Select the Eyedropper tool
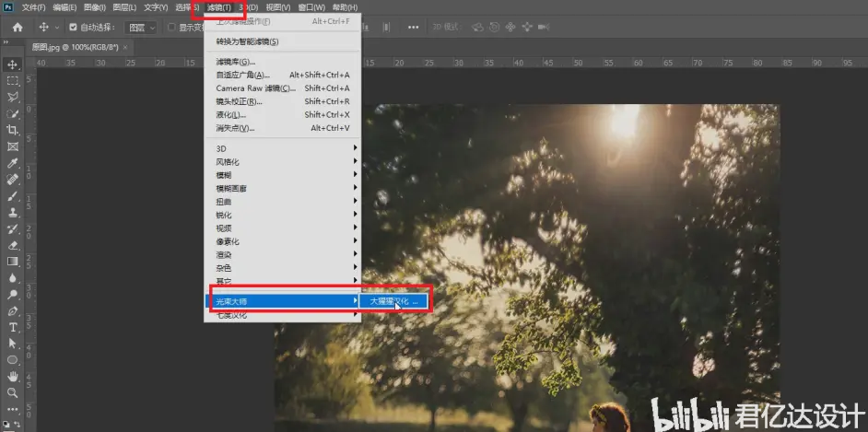 pos(12,163)
